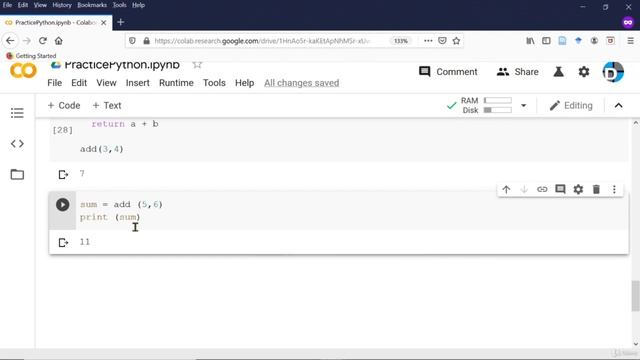Open the Files sidebar folder icon
Image resolution: width=640 pixels, height=360 pixels.
(17, 175)
